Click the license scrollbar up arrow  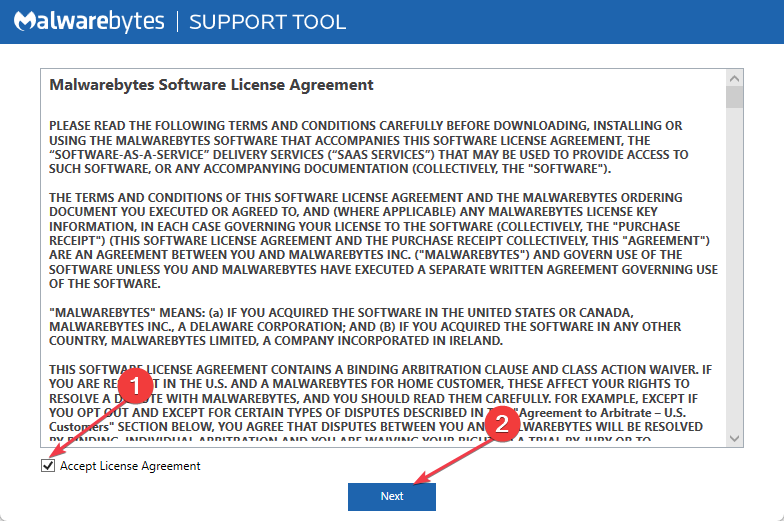[x=734, y=78]
